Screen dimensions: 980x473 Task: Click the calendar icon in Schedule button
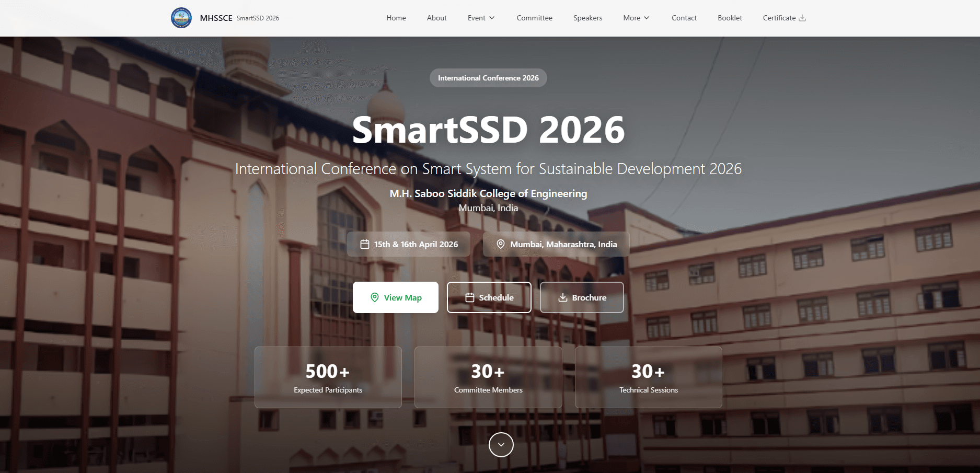point(470,297)
